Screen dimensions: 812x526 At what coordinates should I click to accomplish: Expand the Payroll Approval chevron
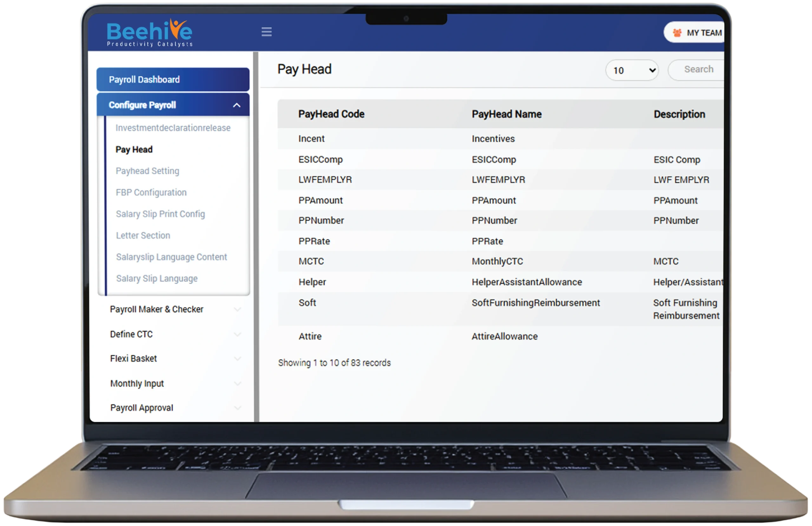(x=238, y=408)
